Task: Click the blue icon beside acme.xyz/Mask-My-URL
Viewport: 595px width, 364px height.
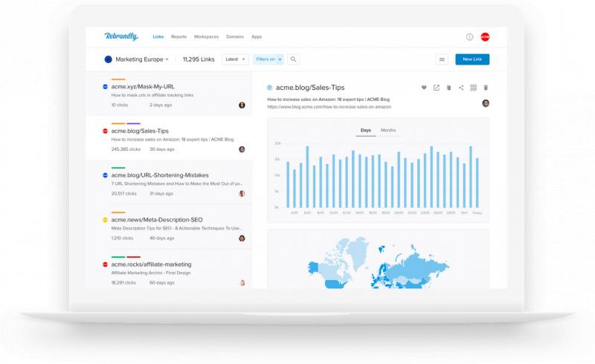Action: click(105, 86)
